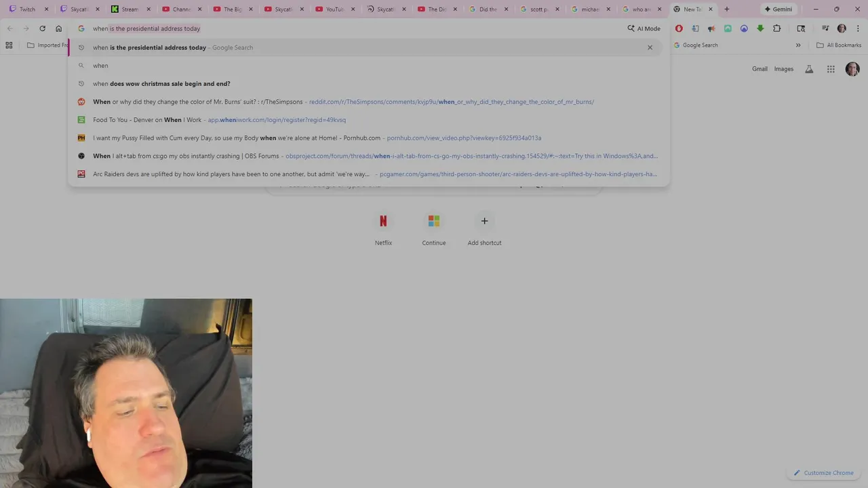This screenshot has width=868, height=488.
Task: Close the Stream tab
Action: 149,9
